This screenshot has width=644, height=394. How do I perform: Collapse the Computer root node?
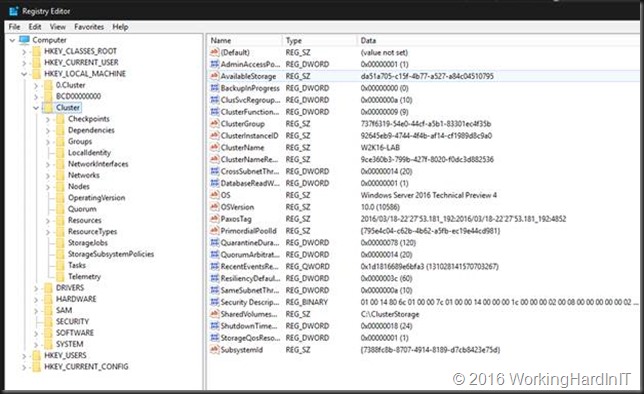pyautogui.click(x=12, y=40)
